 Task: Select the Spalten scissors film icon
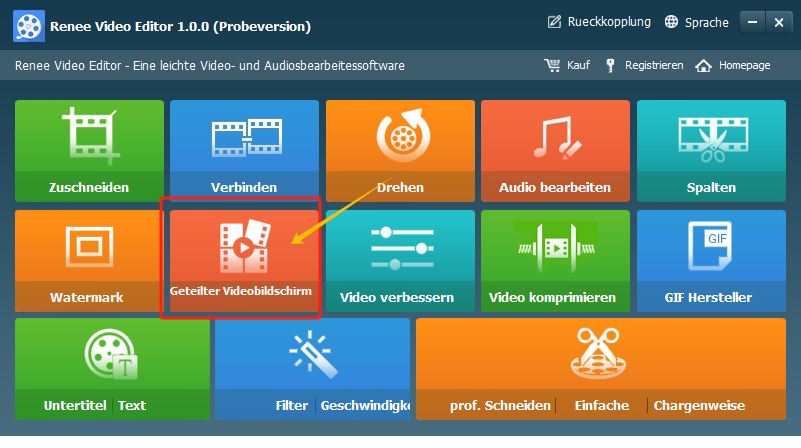click(713, 139)
